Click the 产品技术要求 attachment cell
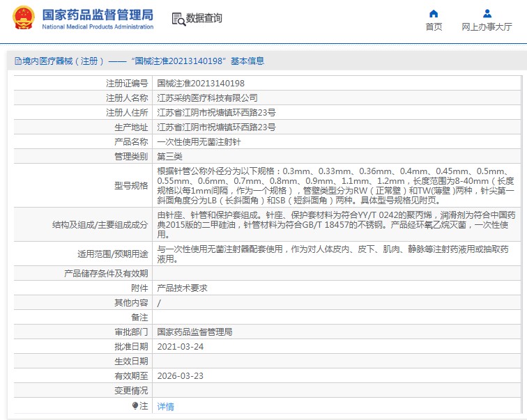 [x=182, y=288]
